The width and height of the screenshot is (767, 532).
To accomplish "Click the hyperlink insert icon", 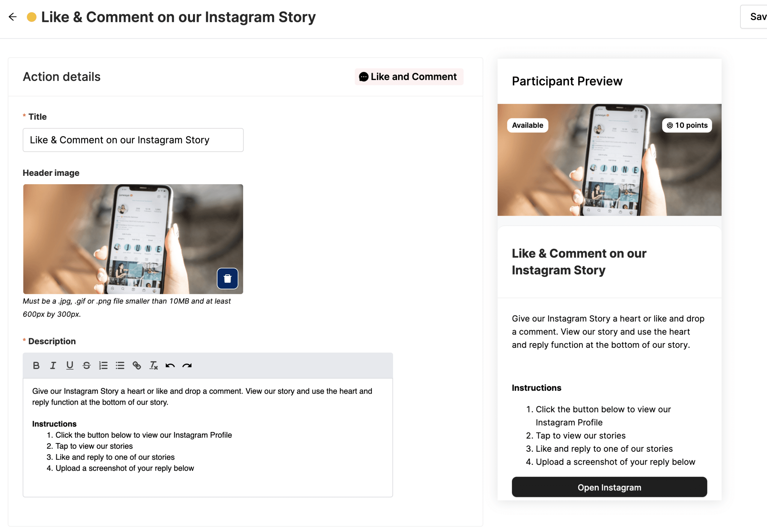I will pos(136,365).
